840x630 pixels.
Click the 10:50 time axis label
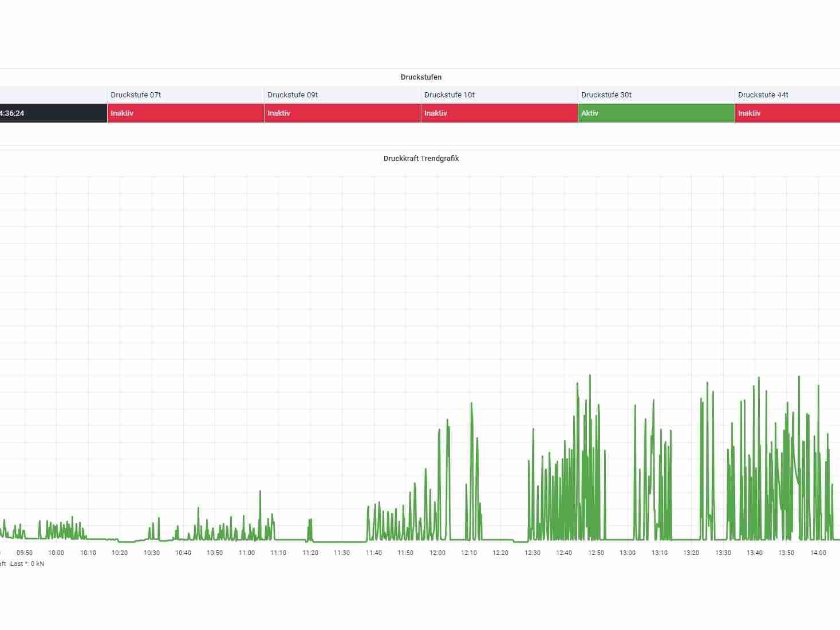[215, 553]
